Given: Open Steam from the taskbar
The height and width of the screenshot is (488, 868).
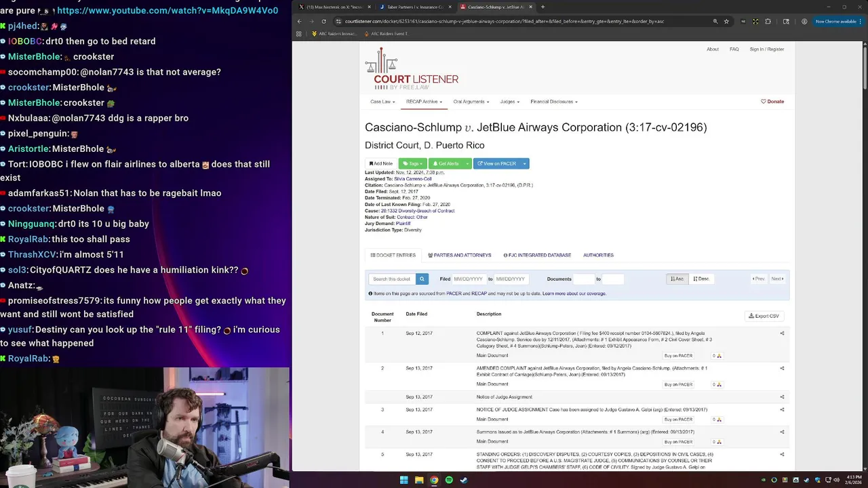Looking at the screenshot, I should pos(464,480).
